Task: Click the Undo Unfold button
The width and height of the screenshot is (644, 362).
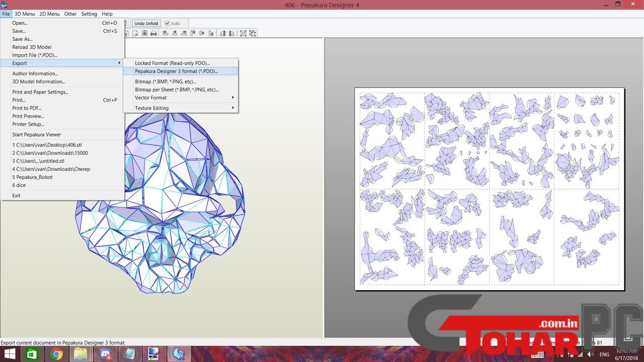Action: [146, 23]
